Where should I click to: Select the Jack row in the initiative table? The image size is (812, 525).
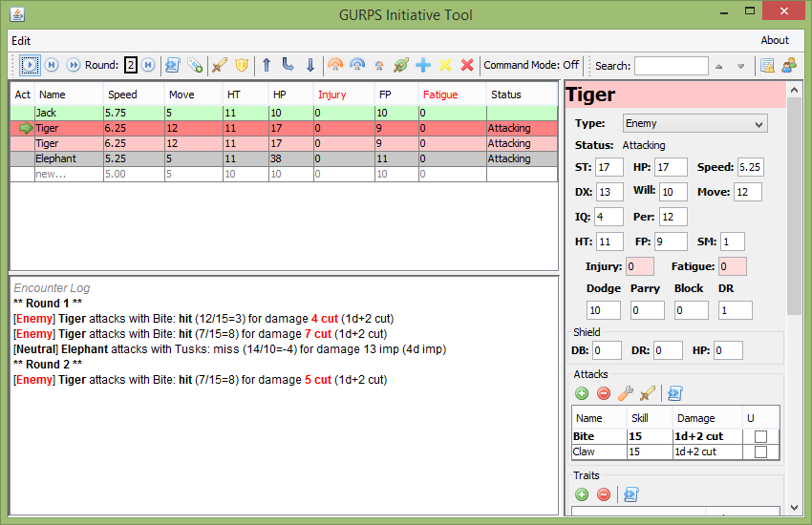284,113
